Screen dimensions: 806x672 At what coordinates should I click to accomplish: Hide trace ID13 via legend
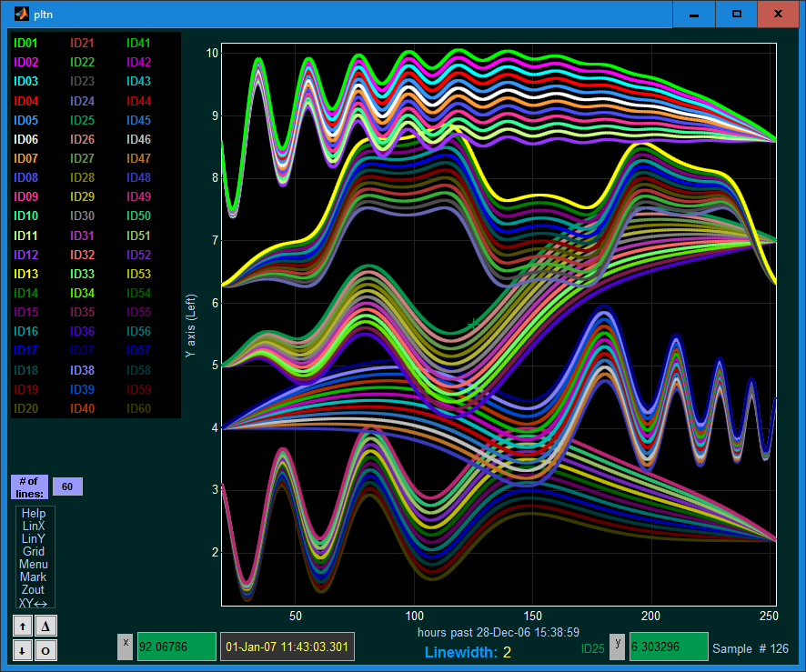(25, 274)
